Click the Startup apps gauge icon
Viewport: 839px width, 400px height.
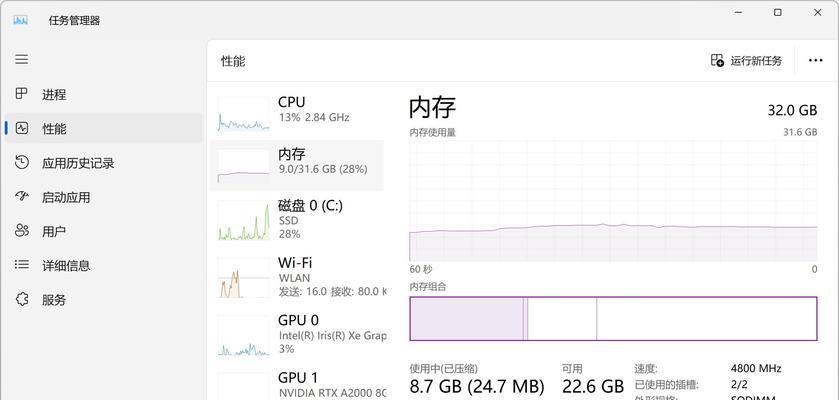pyautogui.click(x=21, y=196)
